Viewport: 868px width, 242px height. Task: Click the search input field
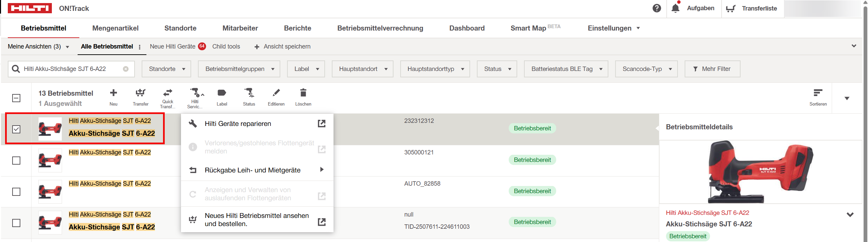(x=71, y=69)
